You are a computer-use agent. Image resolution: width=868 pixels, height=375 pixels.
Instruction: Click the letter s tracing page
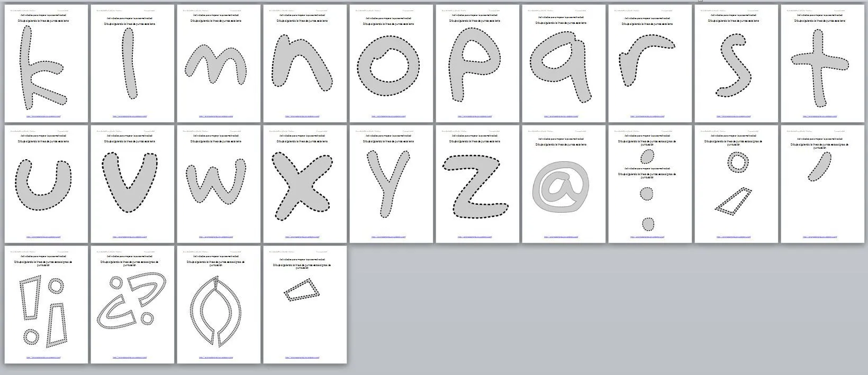[x=736, y=63]
